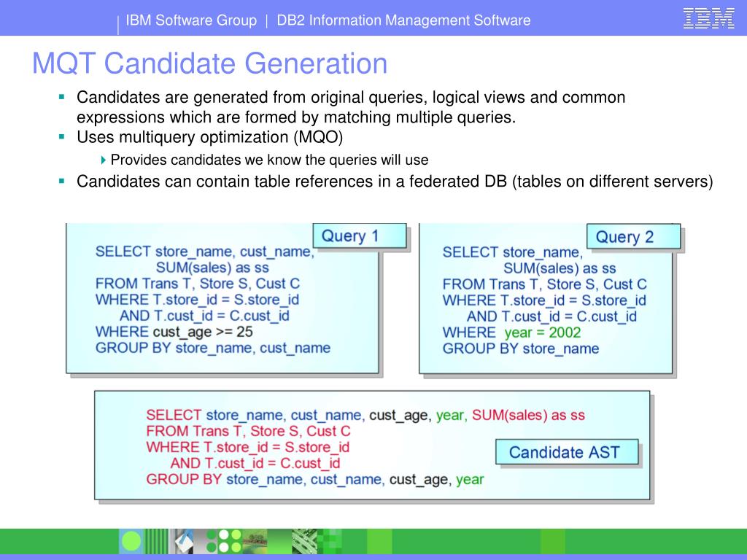The image size is (747, 560).
Task: Click 'SELECT store_name, cust_name,' in Query 1
Action: coord(205,252)
